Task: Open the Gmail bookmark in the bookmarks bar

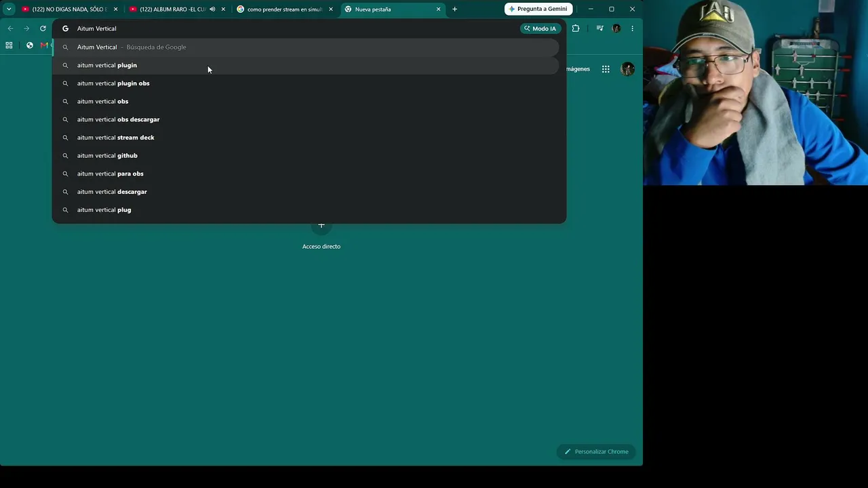Action: click(45, 45)
